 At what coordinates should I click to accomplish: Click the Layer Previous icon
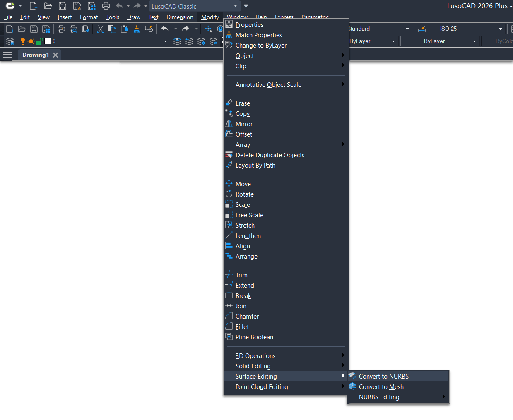189,41
